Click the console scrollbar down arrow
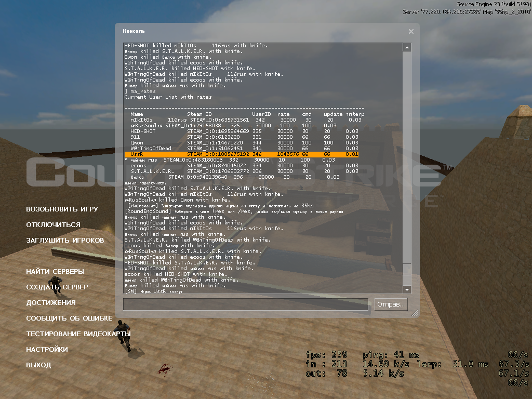 (x=407, y=289)
